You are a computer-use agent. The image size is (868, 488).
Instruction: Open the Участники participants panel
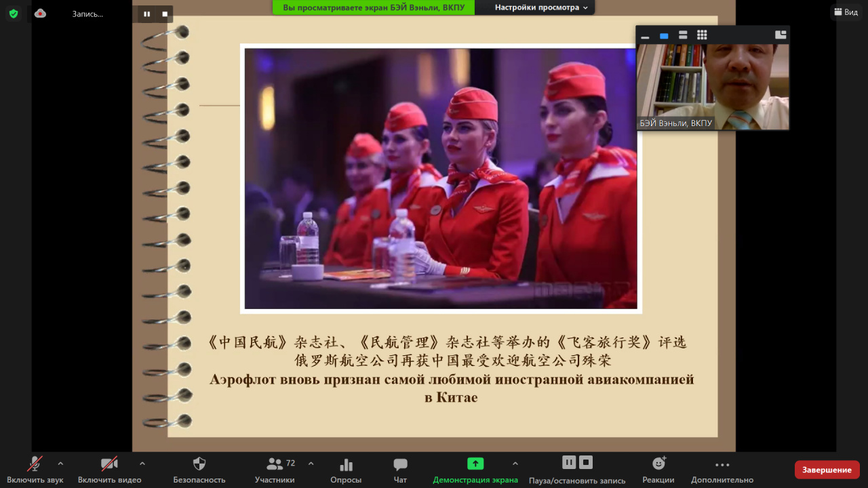pyautogui.click(x=275, y=470)
